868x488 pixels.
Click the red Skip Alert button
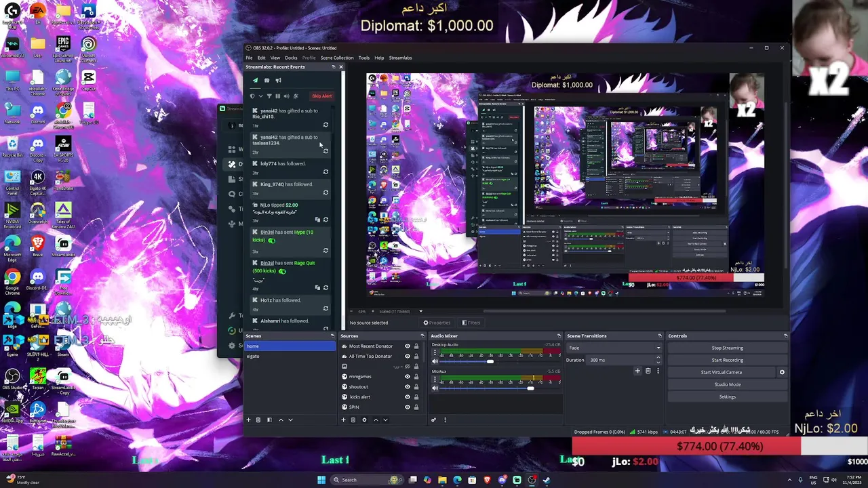[x=321, y=96]
